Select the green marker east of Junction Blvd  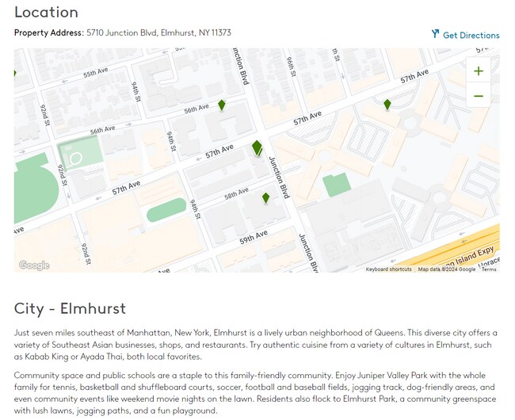(387, 105)
